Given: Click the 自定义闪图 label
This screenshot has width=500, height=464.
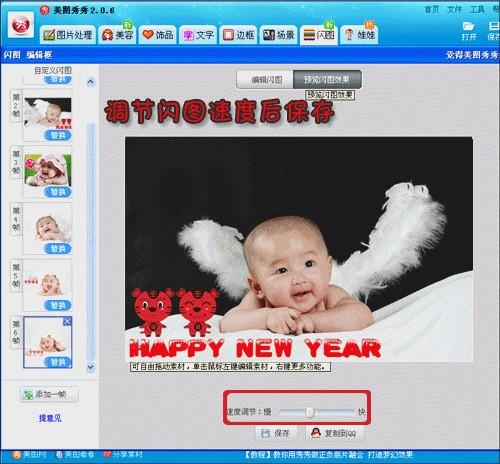Looking at the screenshot, I should [x=53, y=70].
